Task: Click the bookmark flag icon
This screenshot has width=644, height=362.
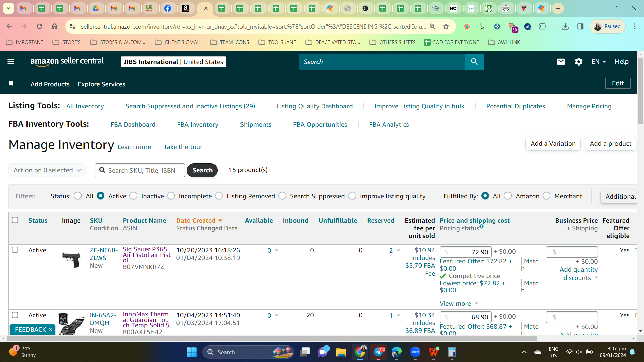Action: tap(11, 83)
